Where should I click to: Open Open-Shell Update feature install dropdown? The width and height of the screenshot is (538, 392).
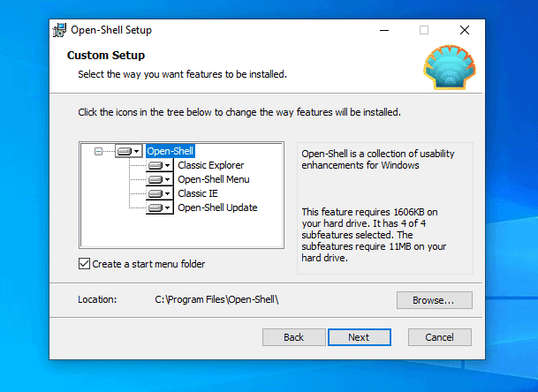tap(160, 207)
